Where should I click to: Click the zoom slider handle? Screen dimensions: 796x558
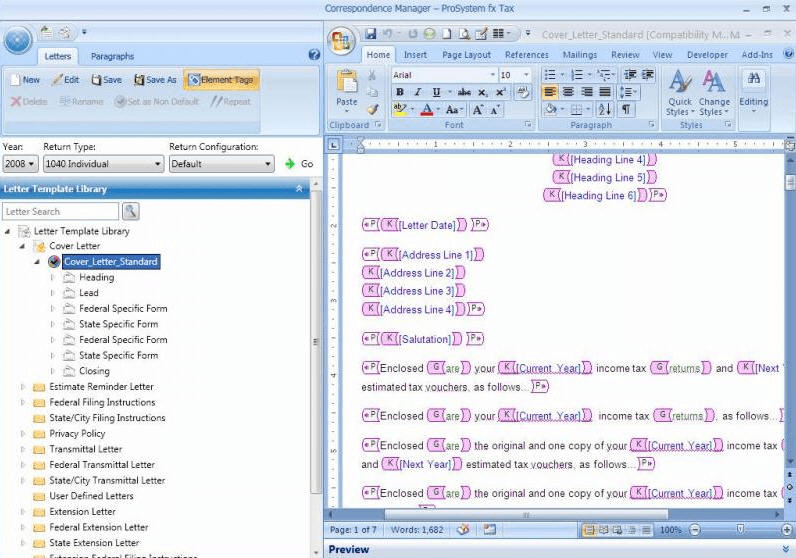point(740,530)
